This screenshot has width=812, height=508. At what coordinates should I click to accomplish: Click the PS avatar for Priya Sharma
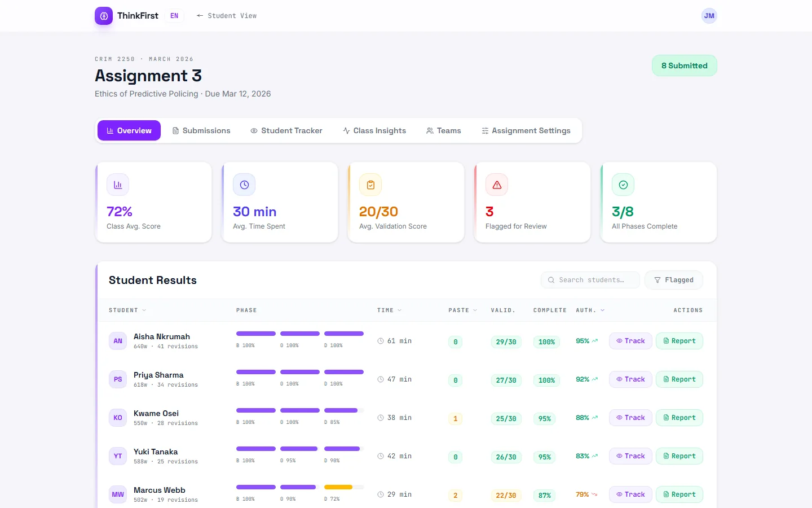click(118, 379)
